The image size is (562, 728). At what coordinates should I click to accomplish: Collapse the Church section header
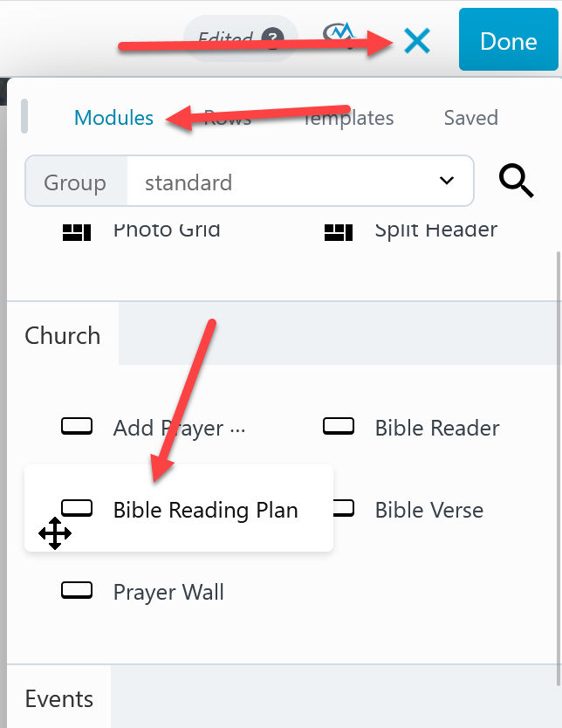(63, 335)
